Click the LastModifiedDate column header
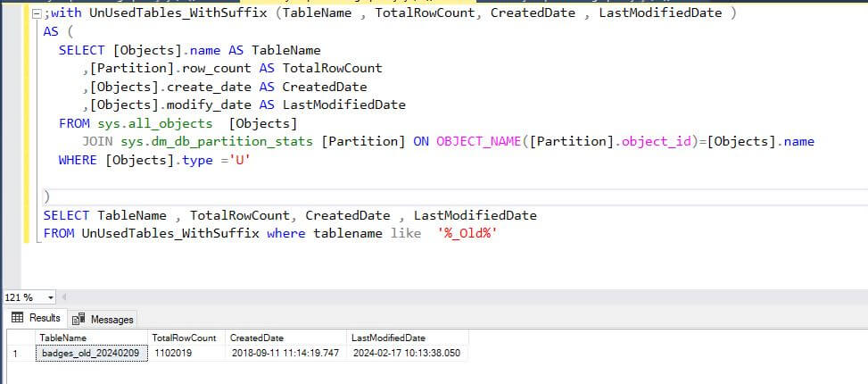This screenshot has width=868, height=384. point(408,338)
